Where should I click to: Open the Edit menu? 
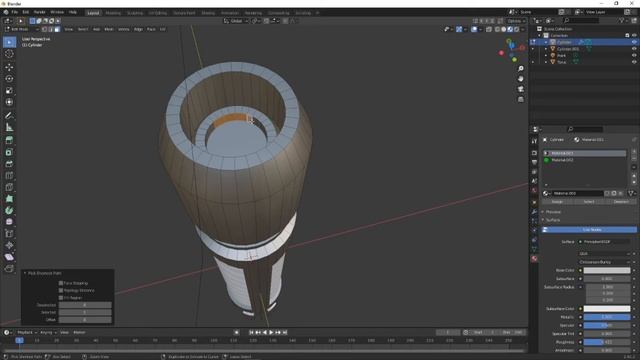26,12
